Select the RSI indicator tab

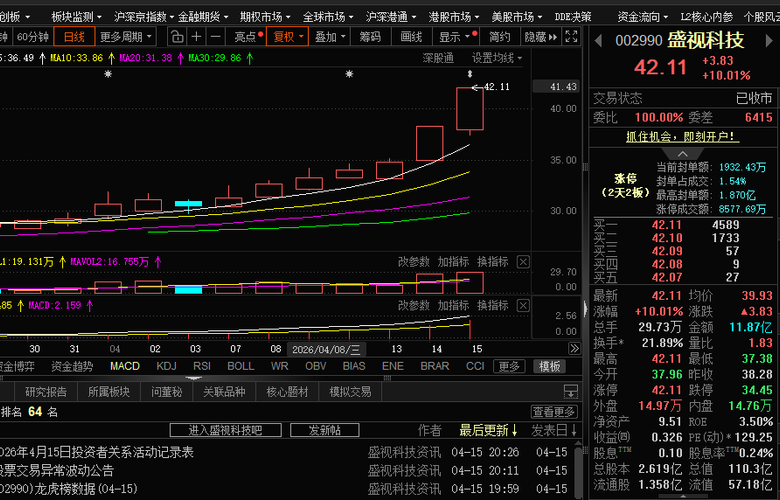point(201,366)
